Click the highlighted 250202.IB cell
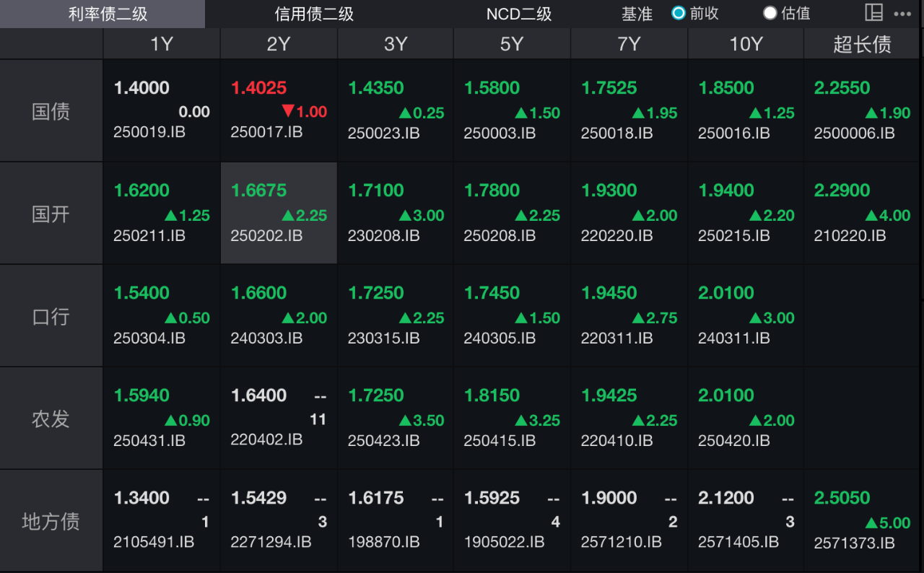The width and height of the screenshot is (924, 573). click(x=279, y=214)
